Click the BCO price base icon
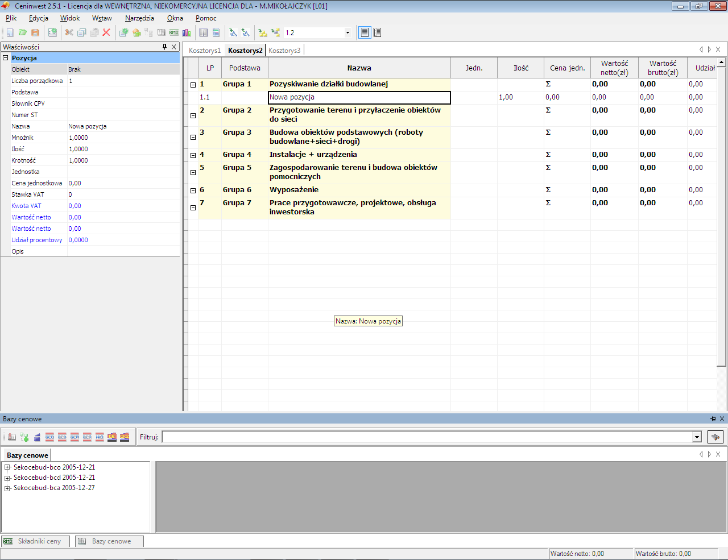Viewport: 728px width, 560px height. click(49, 437)
